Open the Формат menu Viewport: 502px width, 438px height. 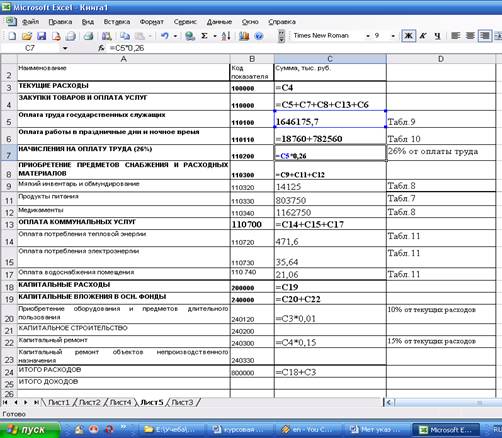pos(152,22)
